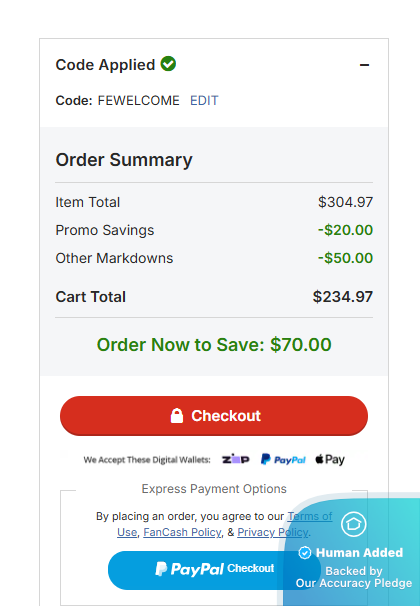Screen dimensions: 420x606
Task: Edit the FEWELCOME promo code
Action: coord(204,100)
